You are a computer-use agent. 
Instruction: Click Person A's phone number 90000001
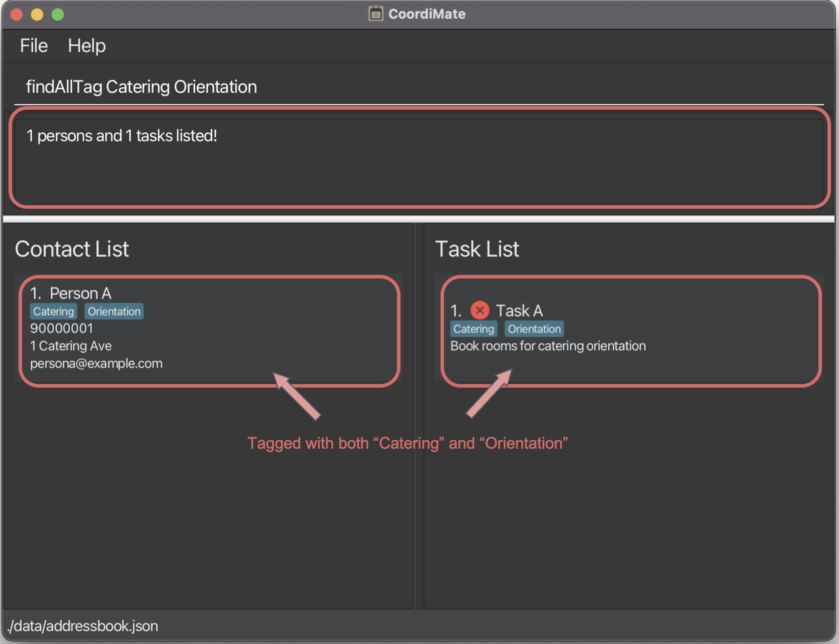click(x=62, y=329)
